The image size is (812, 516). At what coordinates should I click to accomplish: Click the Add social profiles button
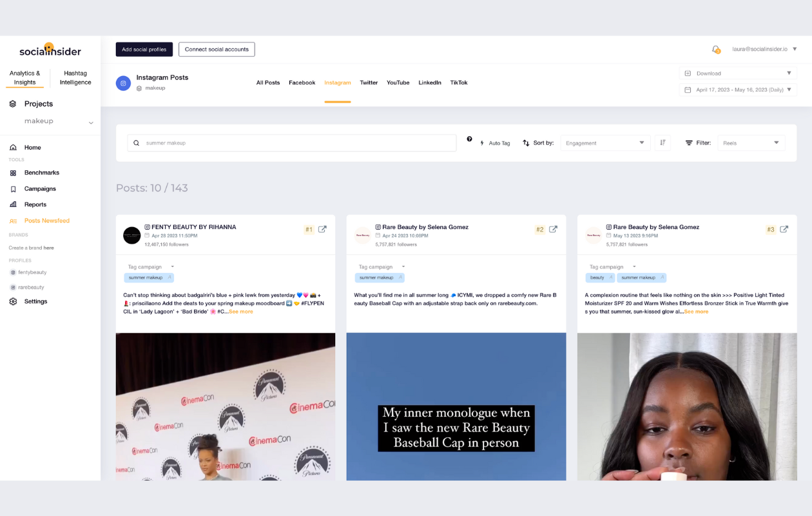click(x=144, y=49)
